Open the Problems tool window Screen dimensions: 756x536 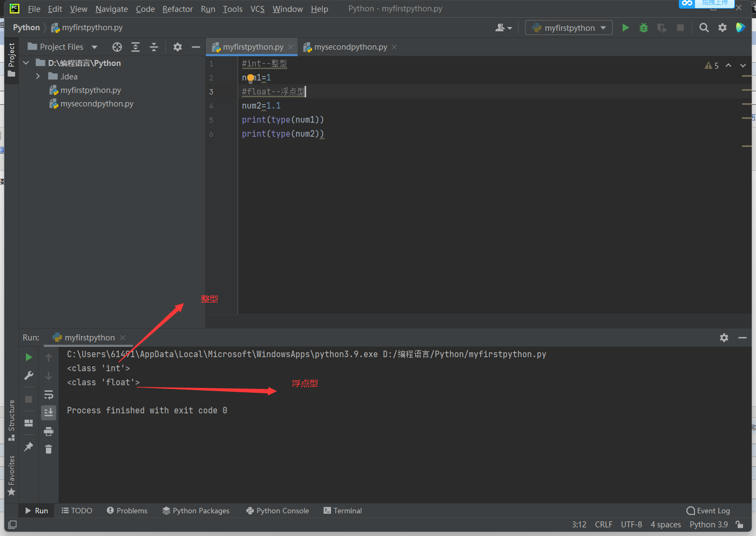(127, 511)
